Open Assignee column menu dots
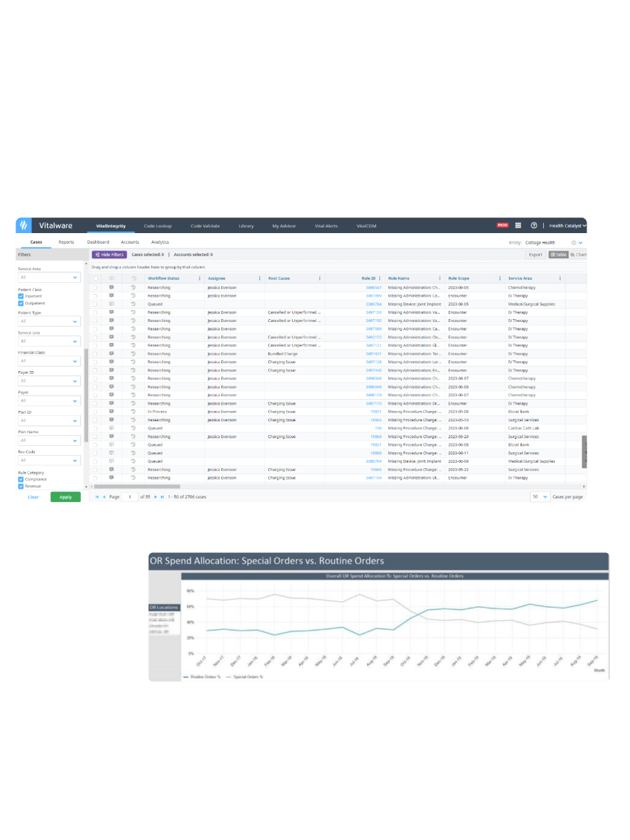 pyautogui.click(x=260, y=278)
